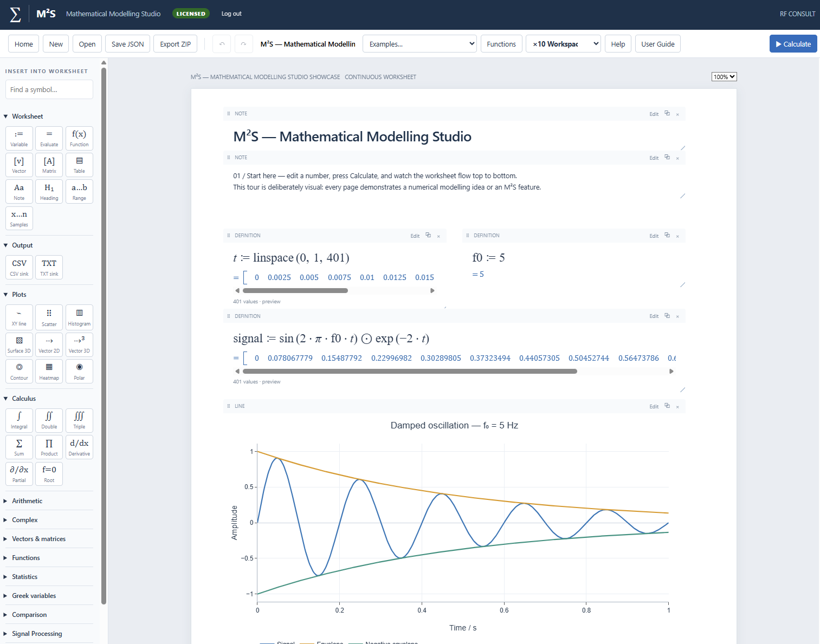Insert a Partial derivative operator
Image resolution: width=820 pixels, height=644 pixels.
(x=19, y=474)
